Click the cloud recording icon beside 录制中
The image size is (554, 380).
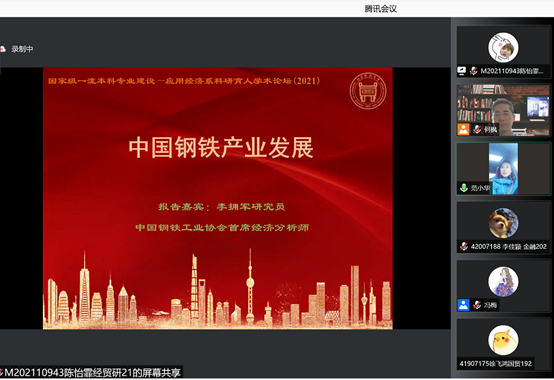[x=3, y=49]
